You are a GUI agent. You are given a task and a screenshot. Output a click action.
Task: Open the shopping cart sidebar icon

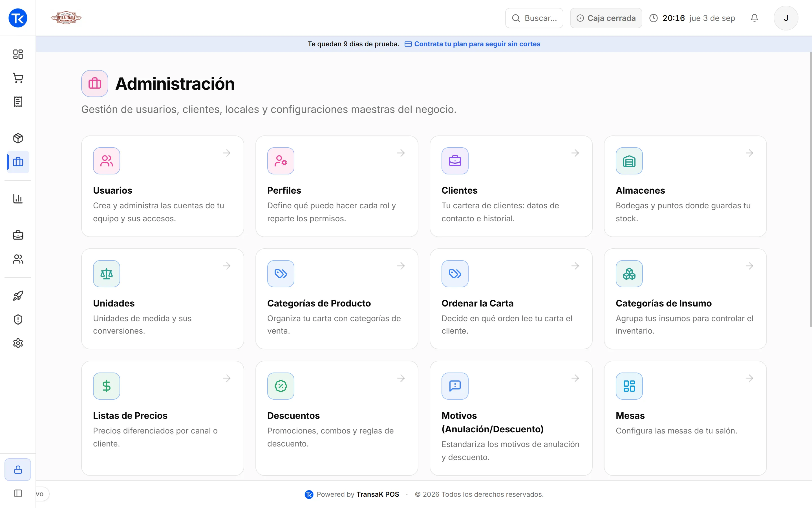pyautogui.click(x=18, y=78)
